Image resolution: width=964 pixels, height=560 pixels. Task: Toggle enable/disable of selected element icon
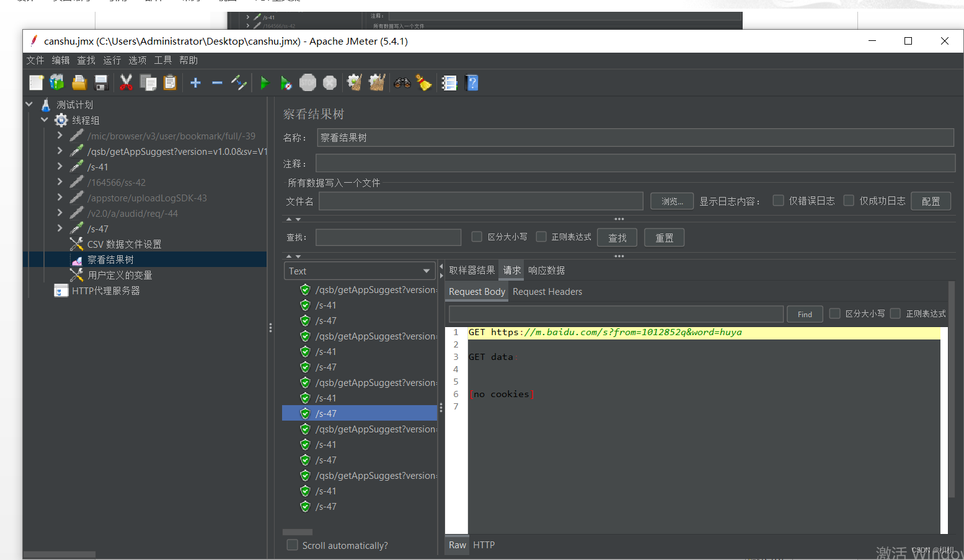pyautogui.click(x=239, y=82)
